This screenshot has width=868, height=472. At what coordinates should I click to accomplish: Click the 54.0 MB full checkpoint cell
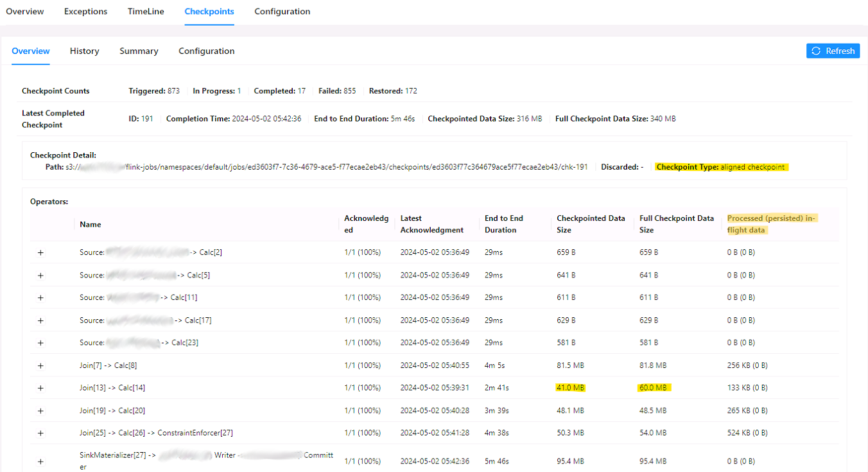click(653, 433)
